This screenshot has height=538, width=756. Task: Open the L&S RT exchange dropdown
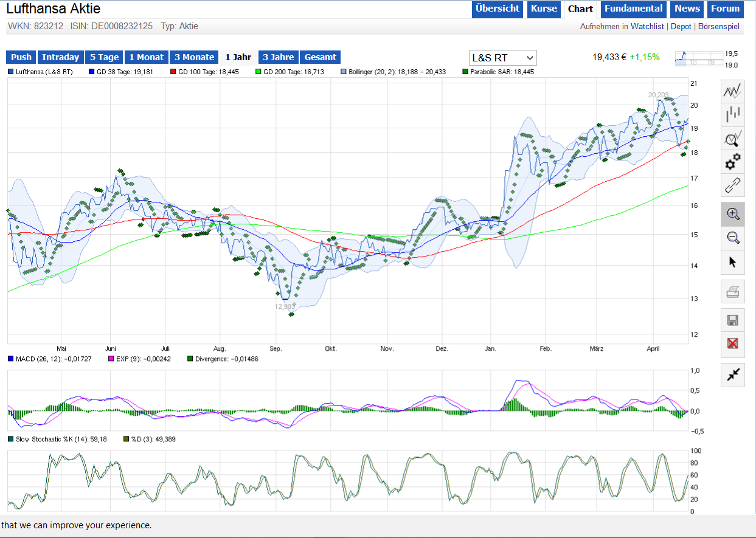(502, 58)
